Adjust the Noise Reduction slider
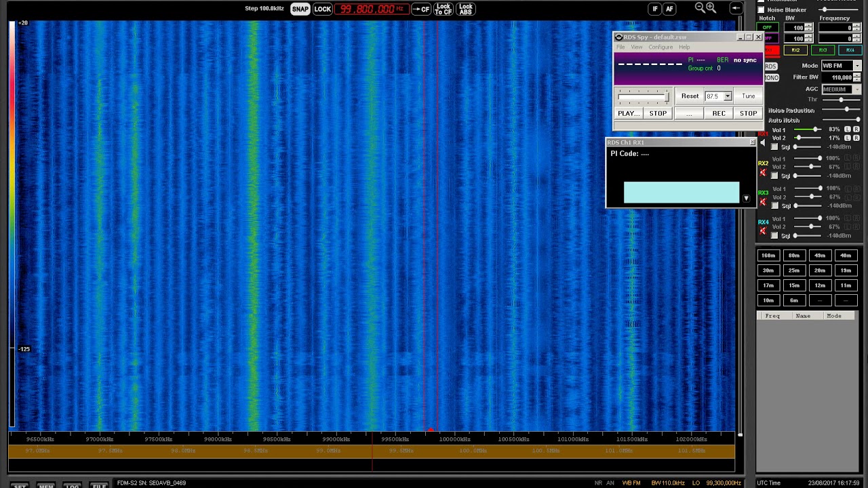Image resolution: width=868 pixels, height=488 pixels. pos(841,110)
